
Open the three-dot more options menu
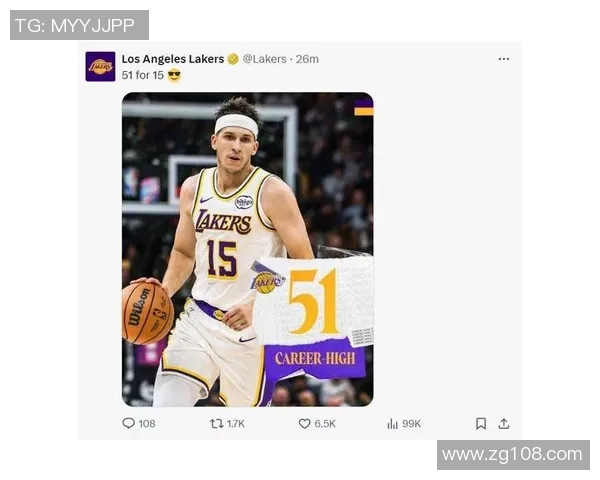tap(504, 59)
